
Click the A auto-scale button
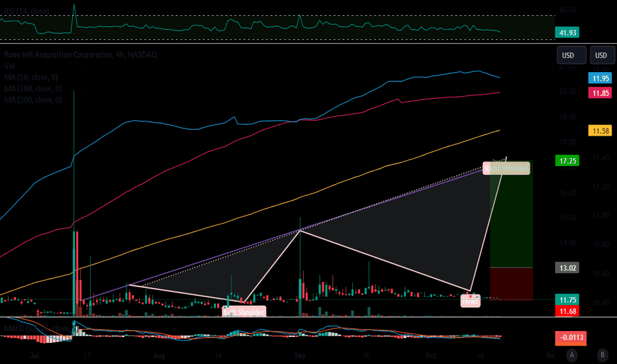coord(572,355)
